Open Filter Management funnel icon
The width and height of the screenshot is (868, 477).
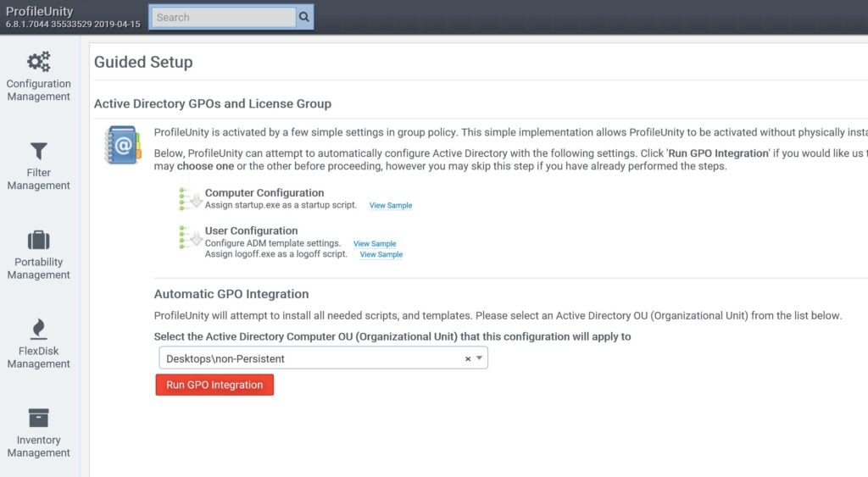pyautogui.click(x=39, y=151)
